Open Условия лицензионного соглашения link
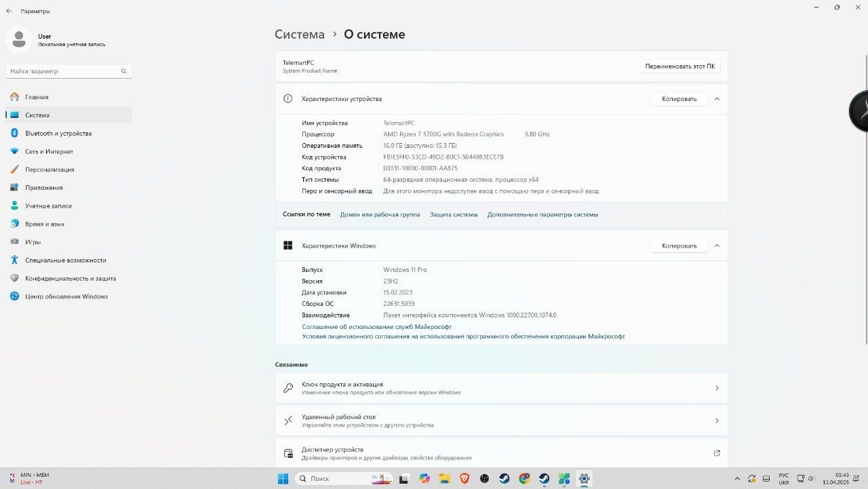 [x=463, y=336]
